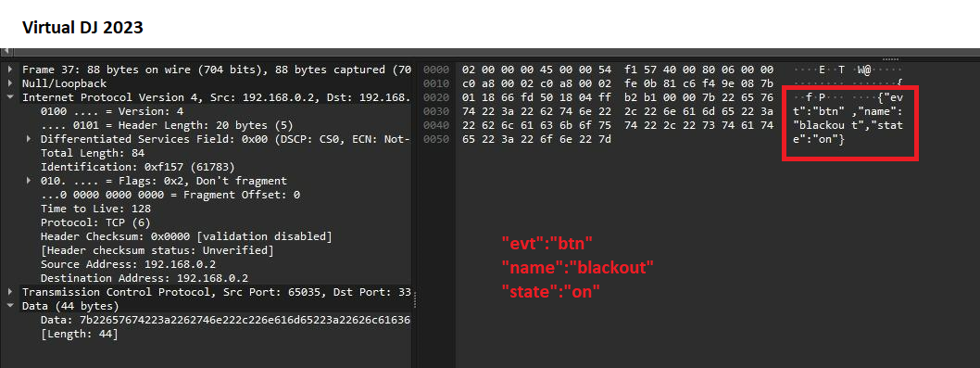
Task: Expand Transmission Control Protocol section
Action: (10, 292)
